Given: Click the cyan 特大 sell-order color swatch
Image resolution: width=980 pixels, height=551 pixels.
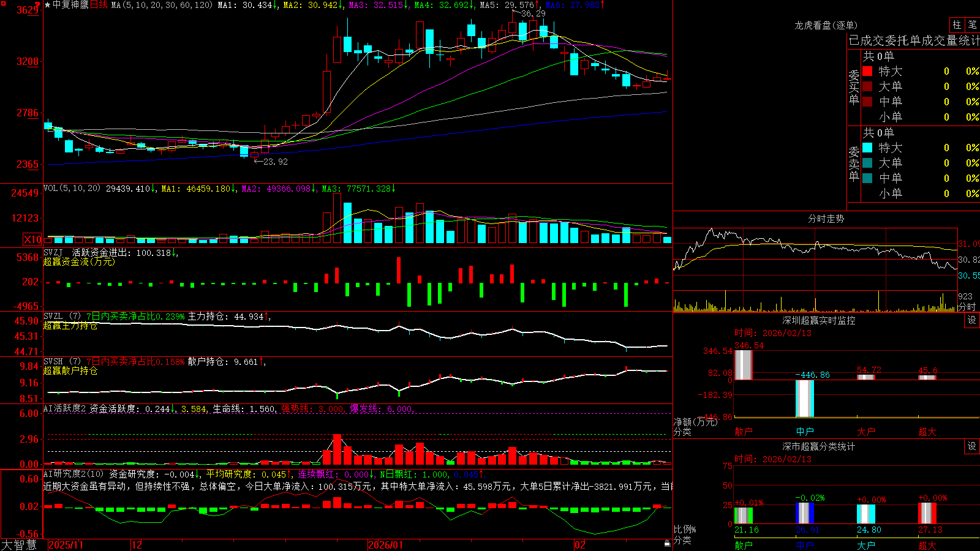Looking at the screenshot, I should 867,148.
